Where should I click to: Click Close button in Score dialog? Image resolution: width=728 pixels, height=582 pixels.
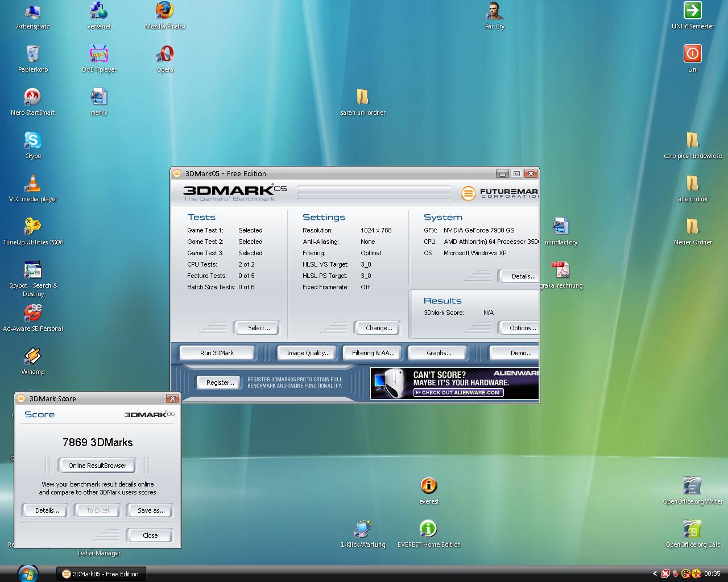[x=150, y=535]
